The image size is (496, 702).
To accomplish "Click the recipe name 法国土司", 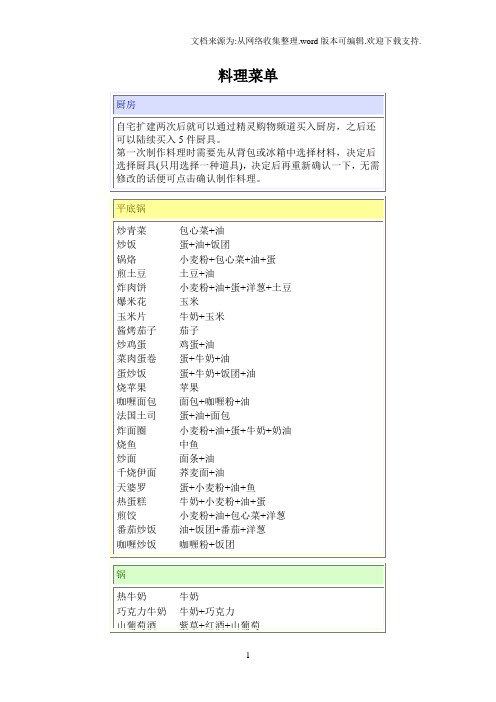I will pos(137,415).
